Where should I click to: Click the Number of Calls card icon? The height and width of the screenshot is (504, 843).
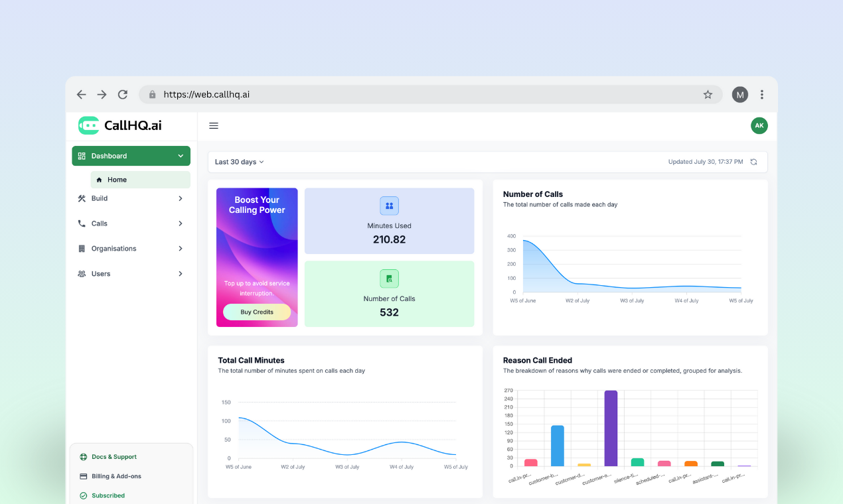pos(389,279)
